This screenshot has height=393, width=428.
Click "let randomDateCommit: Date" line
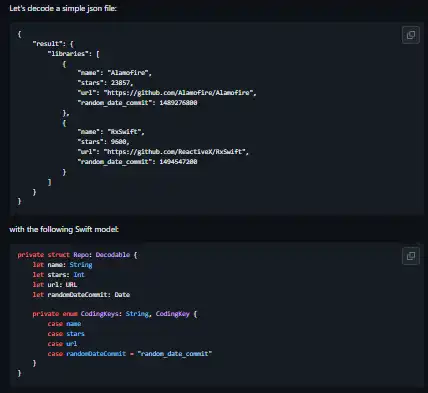(x=81, y=295)
